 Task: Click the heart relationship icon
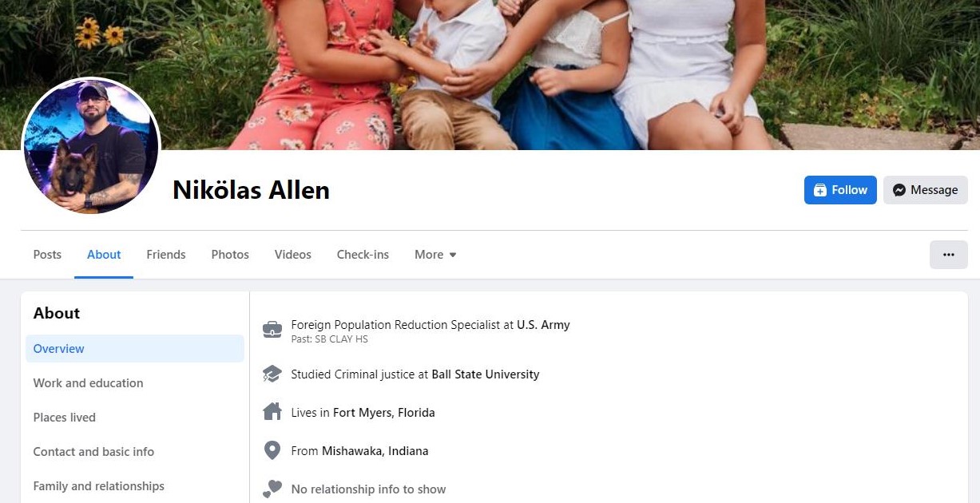click(x=272, y=489)
